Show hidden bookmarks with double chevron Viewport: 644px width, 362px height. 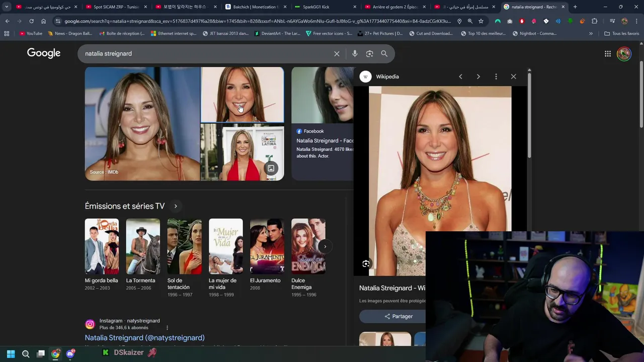click(x=591, y=34)
